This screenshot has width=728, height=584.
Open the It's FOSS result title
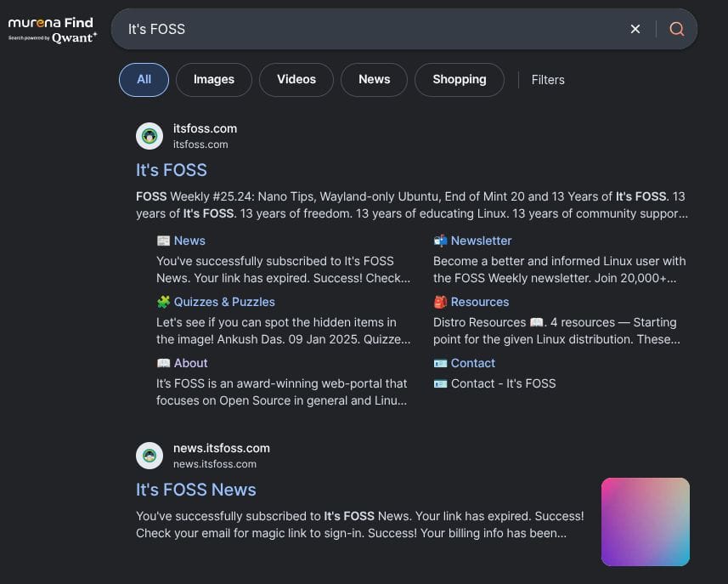172,170
